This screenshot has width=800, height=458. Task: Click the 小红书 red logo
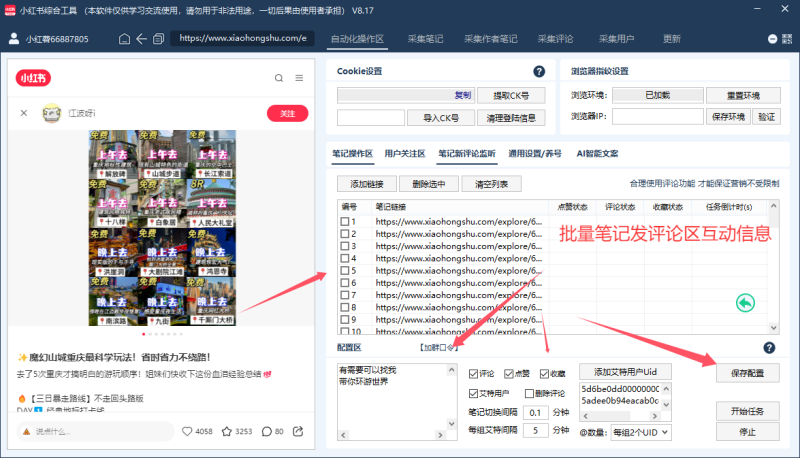point(33,78)
